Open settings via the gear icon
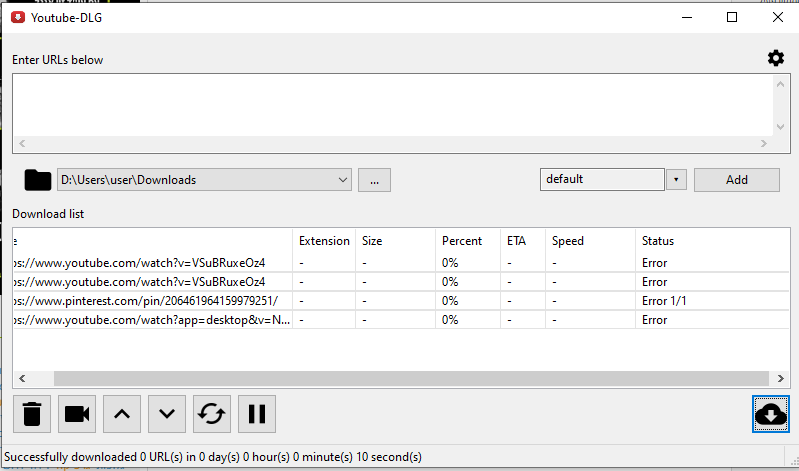Viewport: 799px width, 471px height. [x=776, y=58]
